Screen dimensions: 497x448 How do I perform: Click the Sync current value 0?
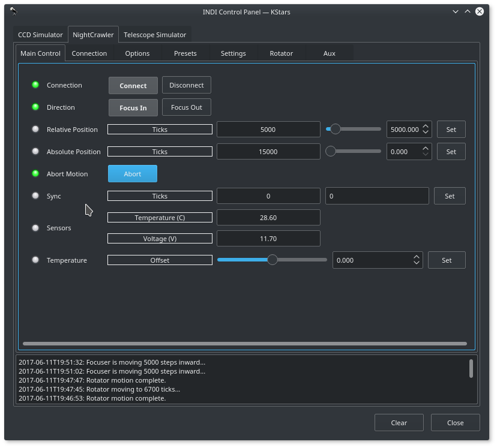tap(268, 196)
